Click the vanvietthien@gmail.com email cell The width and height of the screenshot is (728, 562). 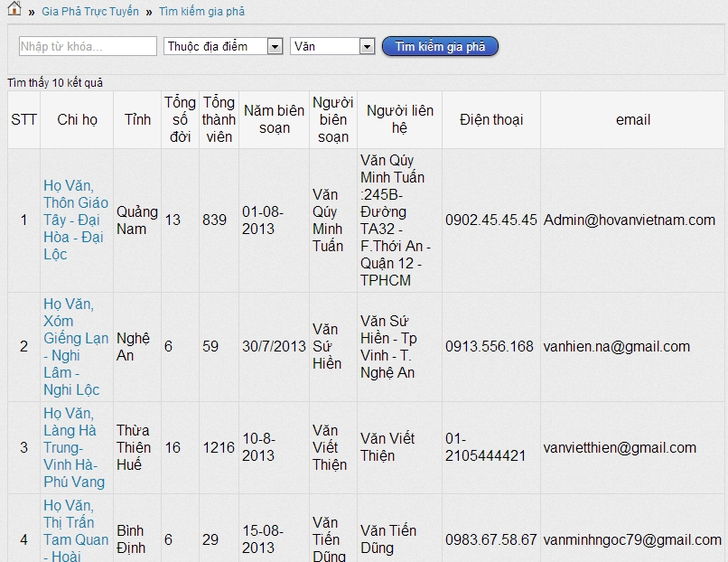620,447
